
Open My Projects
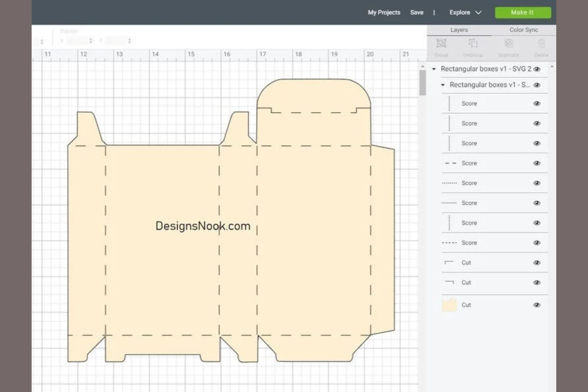(384, 13)
